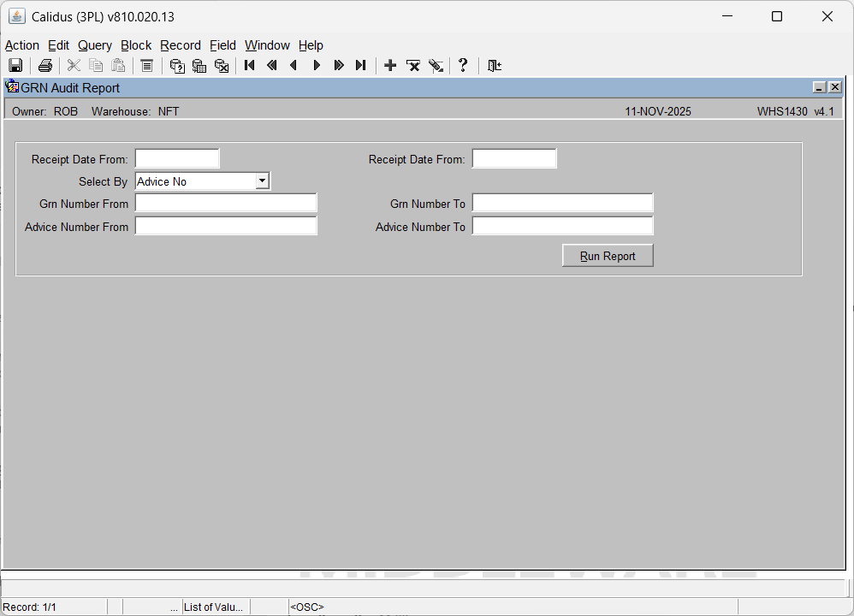Click the Enter Query database icon
Viewport: 854px width, 616px height.
click(177, 66)
